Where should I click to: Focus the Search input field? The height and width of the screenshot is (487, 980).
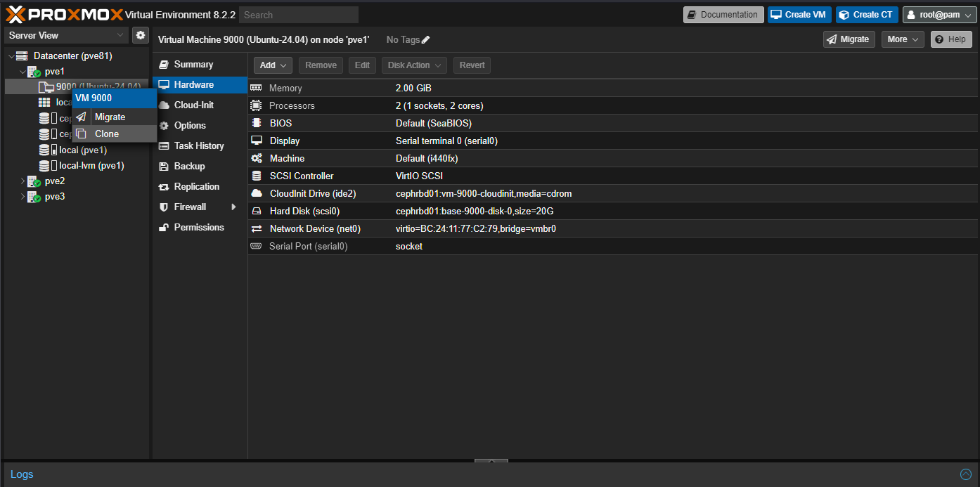coord(299,15)
